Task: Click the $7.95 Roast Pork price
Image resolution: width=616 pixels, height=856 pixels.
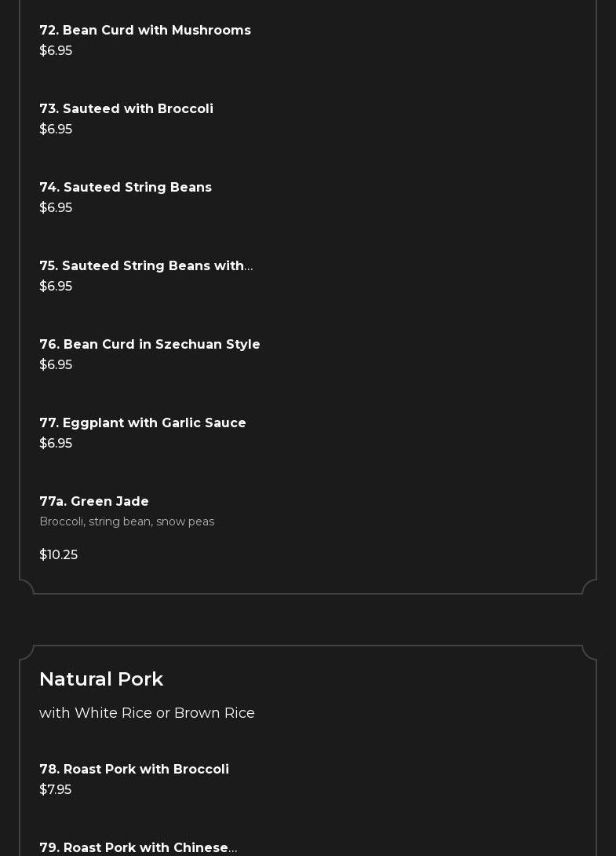Action: click(x=55, y=789)
